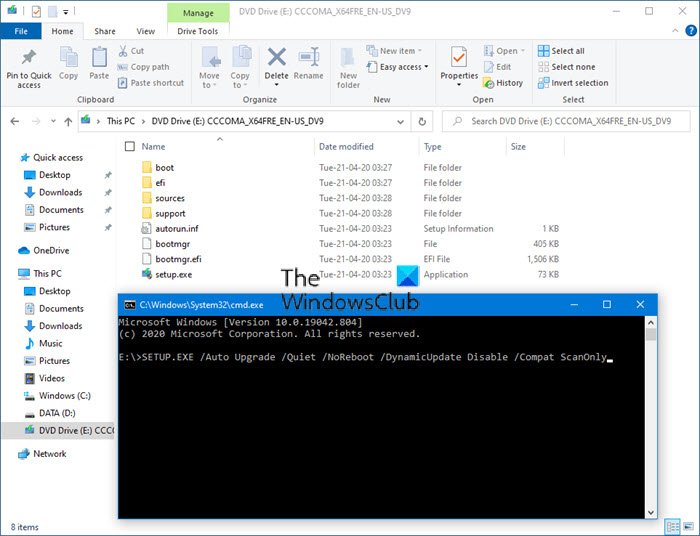Screen dimensions: 700x536
Task: Click the cmd window scrollbar down arrow
Action: [650, 512]
